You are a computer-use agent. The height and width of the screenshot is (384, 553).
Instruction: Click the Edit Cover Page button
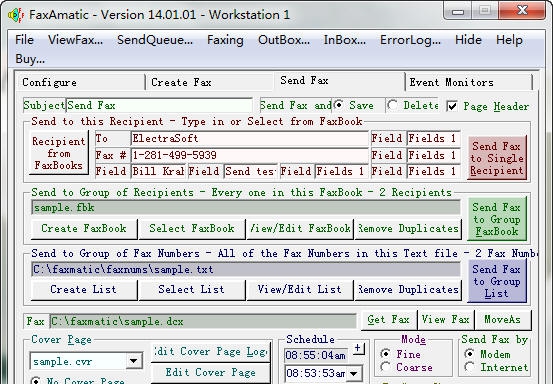[211, 372]
